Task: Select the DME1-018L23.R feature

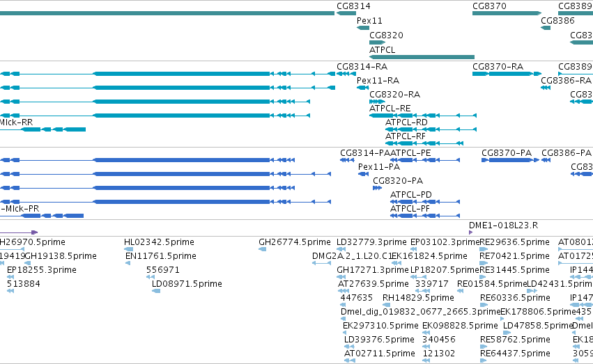Action: (503, 225)
